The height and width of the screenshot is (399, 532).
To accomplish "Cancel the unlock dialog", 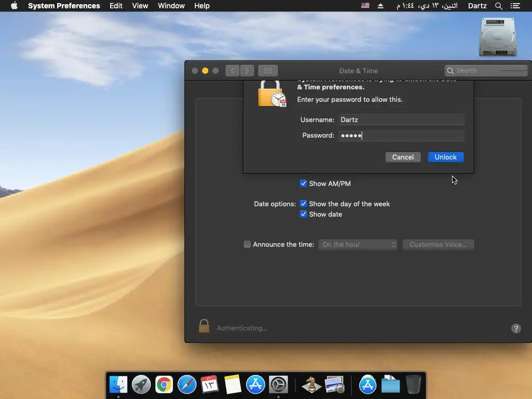I will [403, 157].
